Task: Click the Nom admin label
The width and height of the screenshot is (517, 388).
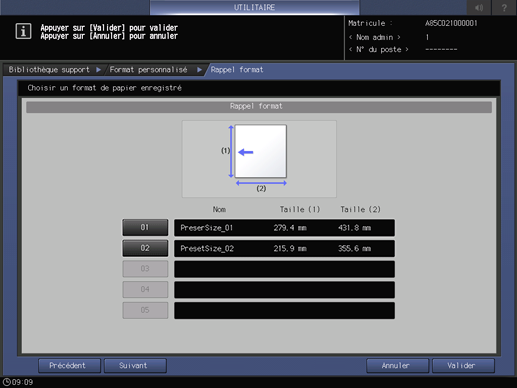Action: point(374,37)
